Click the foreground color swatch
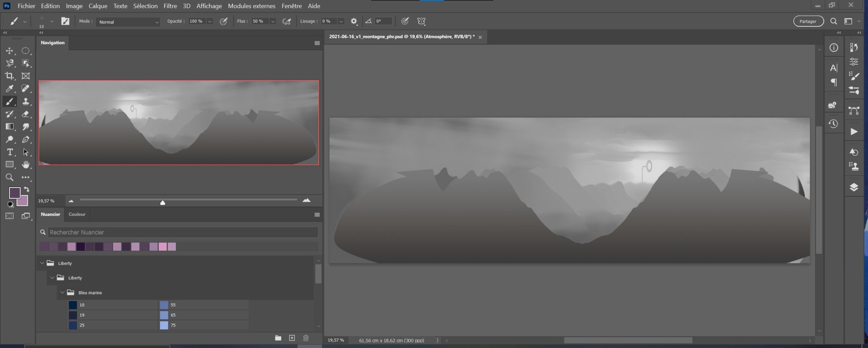The height and width of the screenshot is (348, 868). click(14, 193)
